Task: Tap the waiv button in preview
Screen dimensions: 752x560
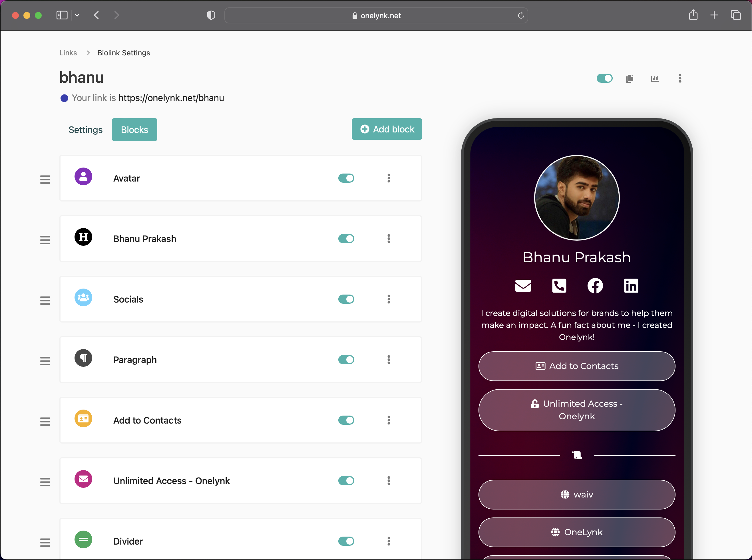Action: coord(577,495)
